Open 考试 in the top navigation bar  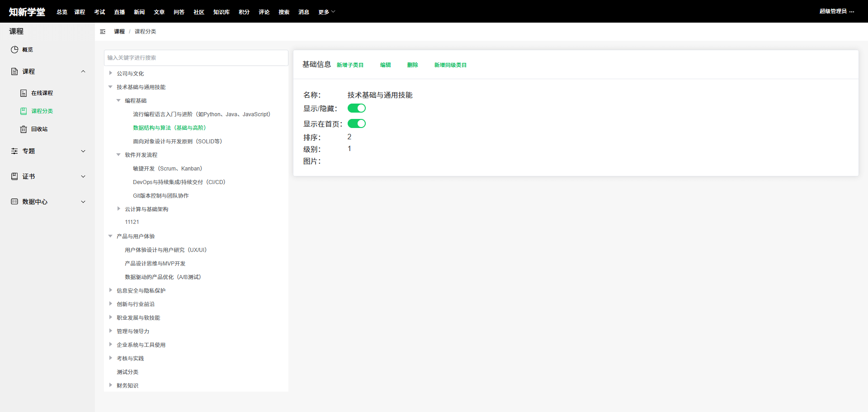coord(99,12)
